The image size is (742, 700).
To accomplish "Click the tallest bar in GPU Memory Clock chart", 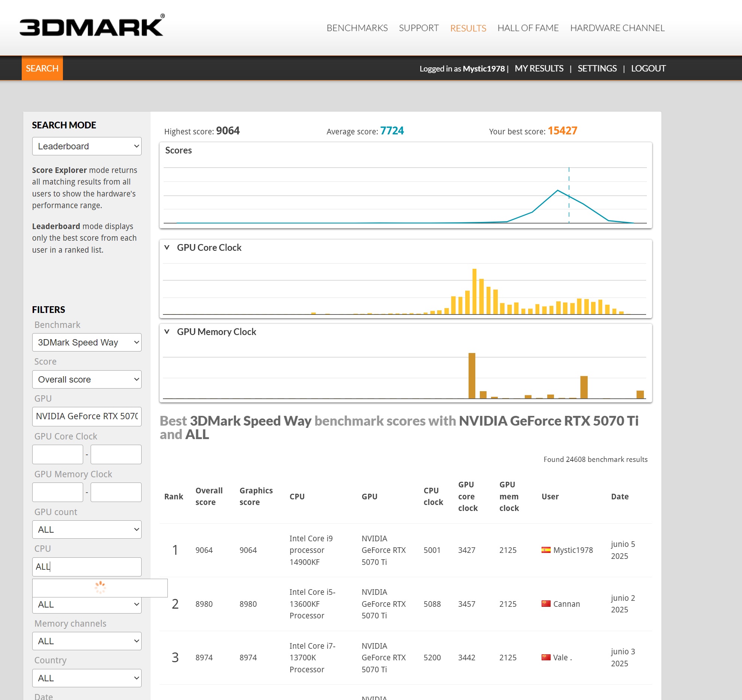I will pyautogui.click(x=472, y=375).
